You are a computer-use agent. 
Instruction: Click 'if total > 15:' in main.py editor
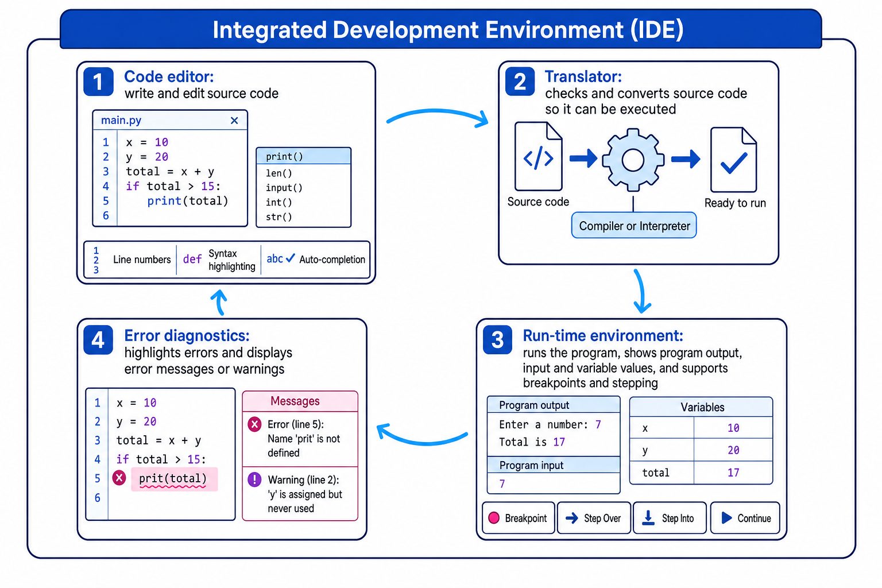(173, 186)
